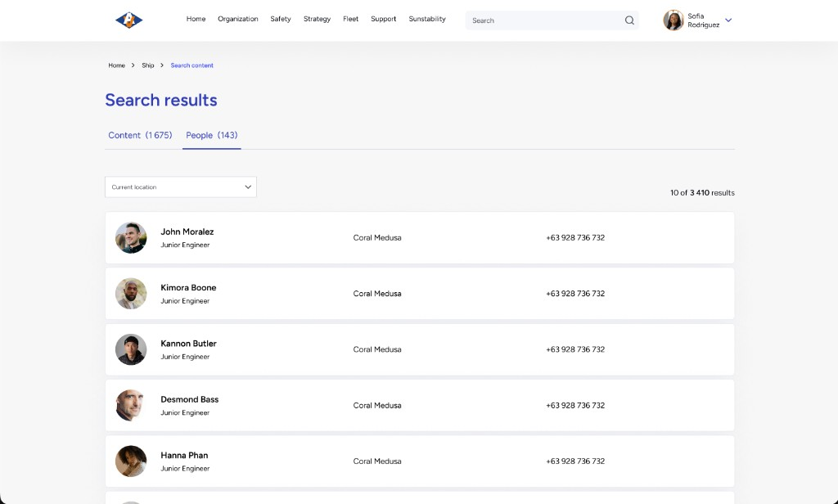
Task: Click phone number in Desmond Bass row
Action: point(575,405)
